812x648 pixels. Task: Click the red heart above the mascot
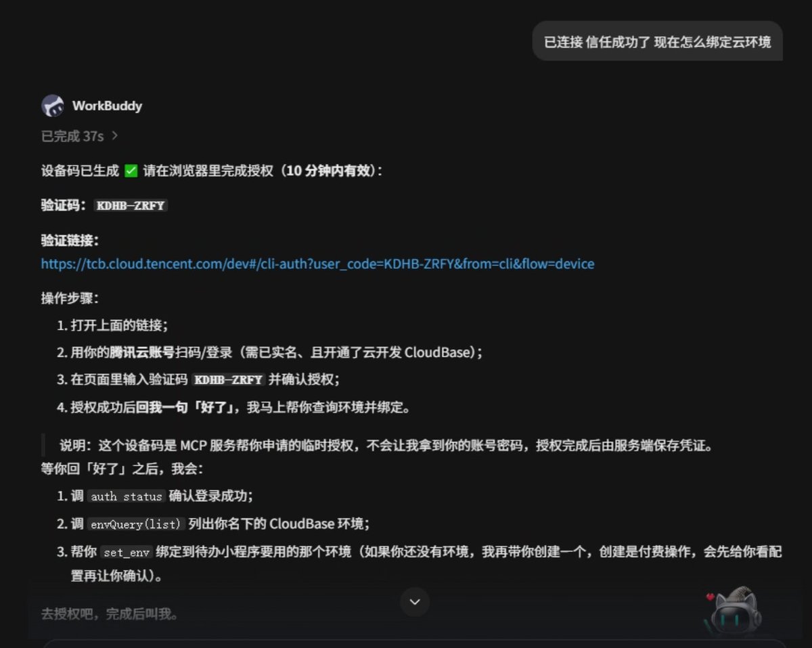[710, 597]
